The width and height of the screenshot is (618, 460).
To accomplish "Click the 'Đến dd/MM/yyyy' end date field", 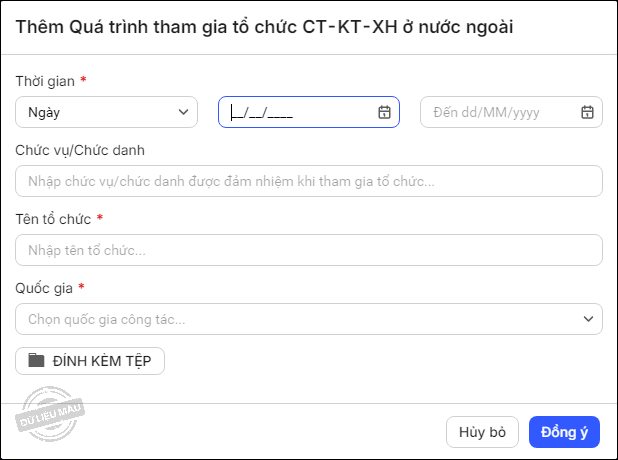I will pos(500,112).
